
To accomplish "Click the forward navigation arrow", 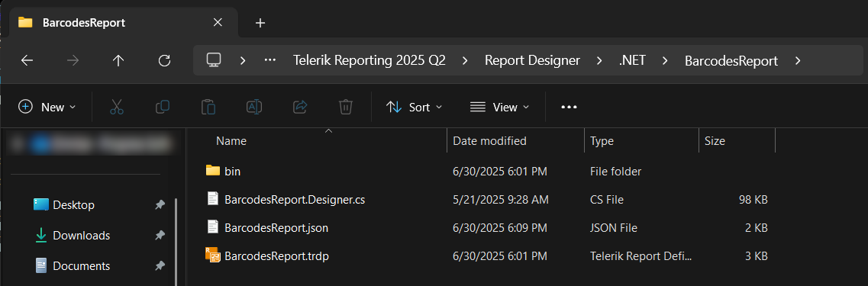I will click(73, 61).
